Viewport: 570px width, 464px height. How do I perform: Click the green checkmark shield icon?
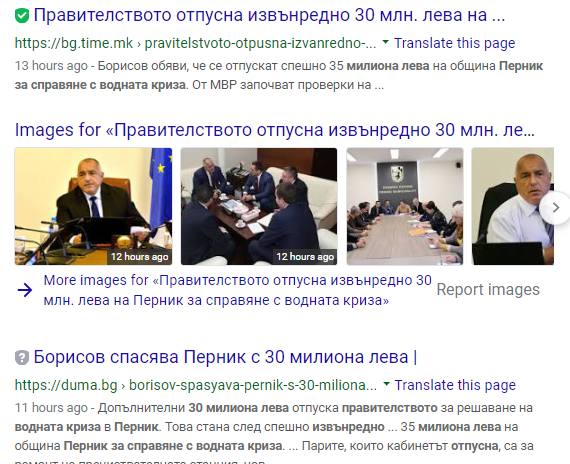click(22, 16)
